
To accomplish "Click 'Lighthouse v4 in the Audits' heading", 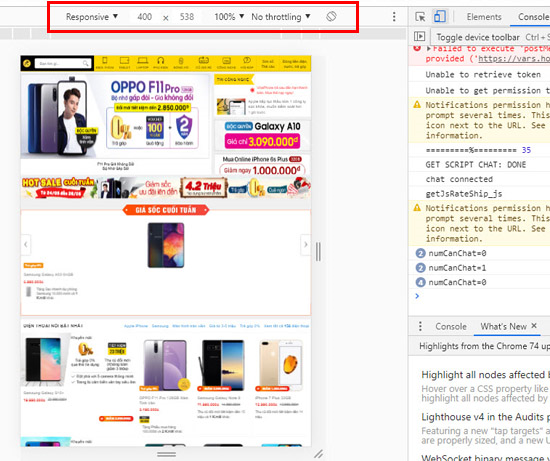I will 485,417.
